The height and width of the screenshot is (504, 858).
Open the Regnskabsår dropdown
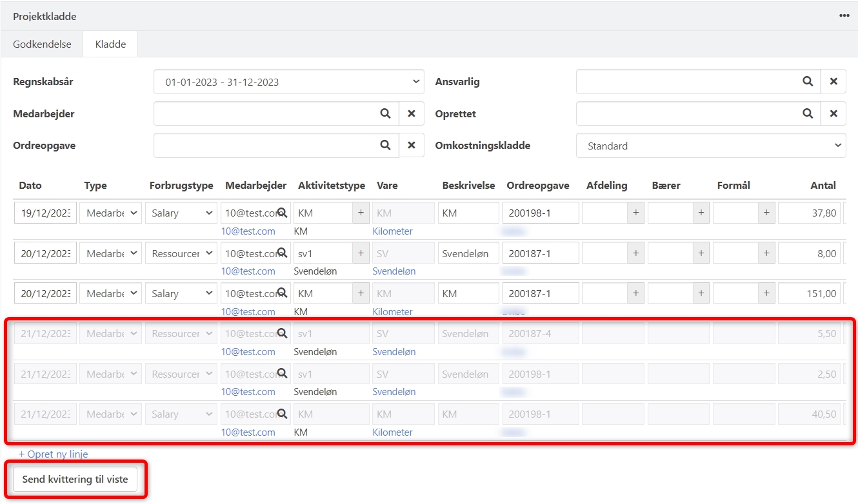pyautogui.click(x=288, y=81)
